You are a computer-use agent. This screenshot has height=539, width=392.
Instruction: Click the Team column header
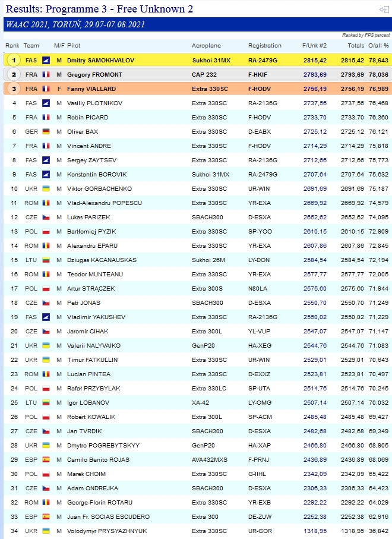[x=31, y=45]
